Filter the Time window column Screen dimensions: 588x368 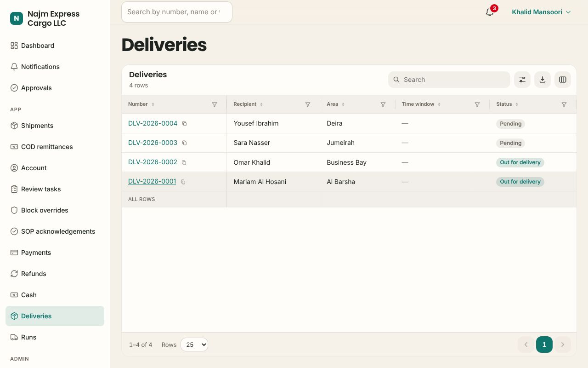tap(477, 104)
